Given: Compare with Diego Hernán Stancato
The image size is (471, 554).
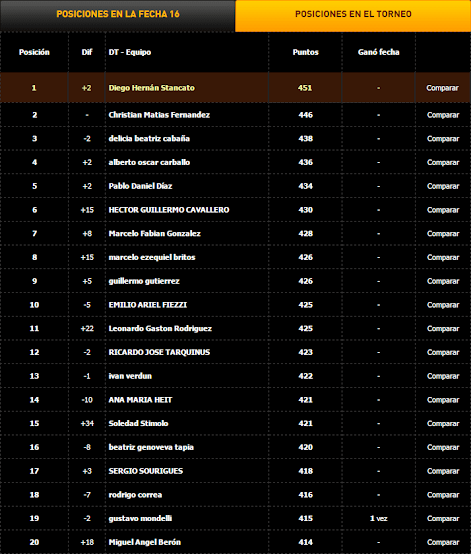Looking at the screenshot, I should tap(442, 88).
